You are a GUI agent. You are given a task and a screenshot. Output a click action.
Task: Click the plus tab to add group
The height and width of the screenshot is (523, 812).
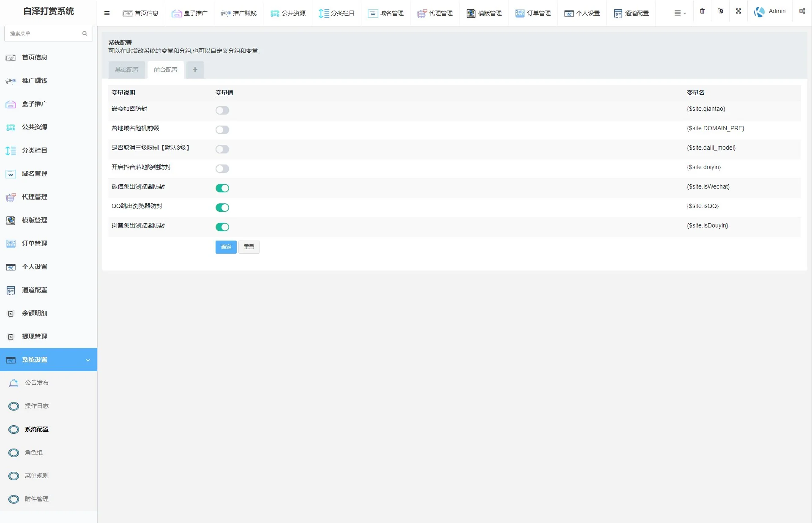pos(195,70)
